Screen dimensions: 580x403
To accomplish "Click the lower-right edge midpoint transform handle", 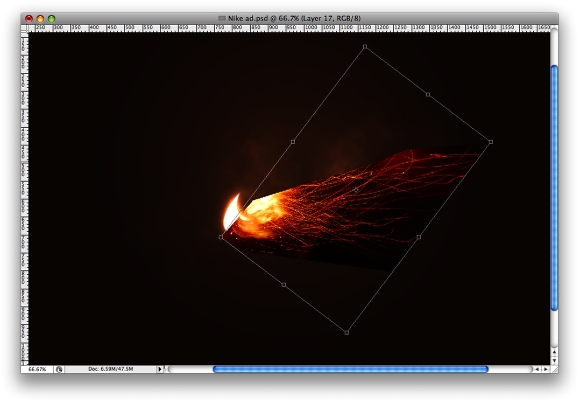I will [419, 237].
